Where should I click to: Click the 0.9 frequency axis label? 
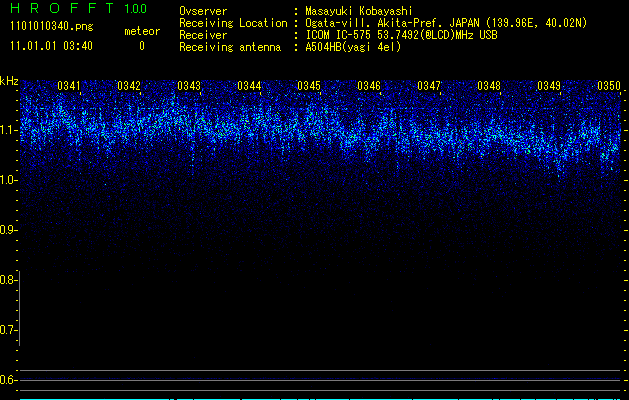coord(10,230)
